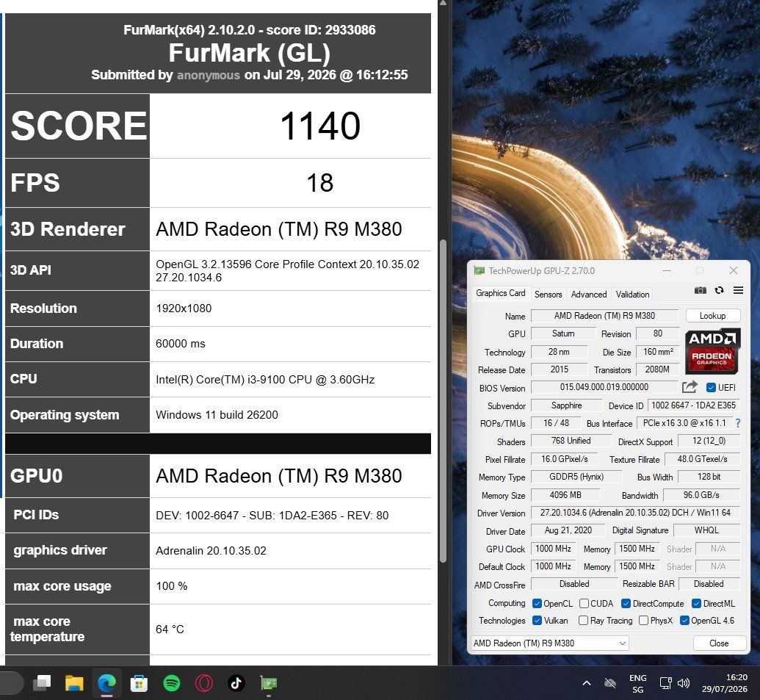Click the browser page vertical scrollbar thumb
The width and height of the screenshot is (760, 700).
(x=443, y=400)
